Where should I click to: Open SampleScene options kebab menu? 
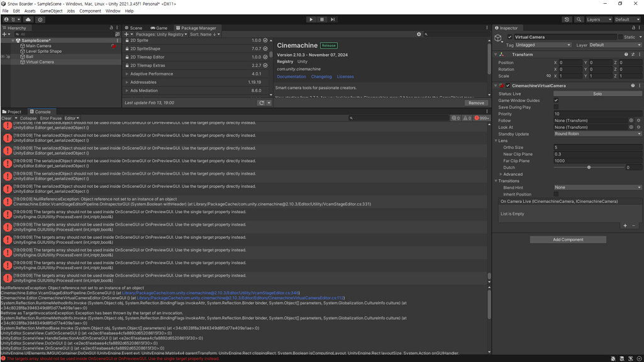[x=118, y=41]
